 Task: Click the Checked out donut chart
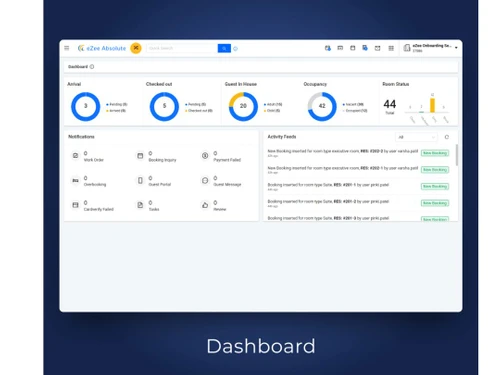[x=164, y=106]
